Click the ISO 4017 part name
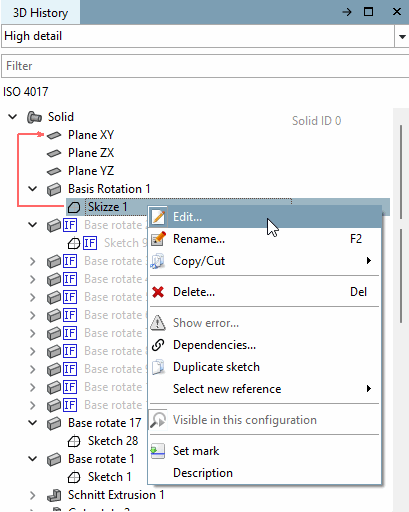 26,92
